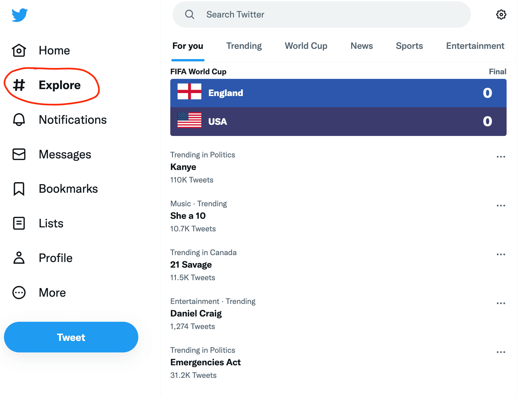View Bookmarks via the bookmark icon

click(19, 188)
